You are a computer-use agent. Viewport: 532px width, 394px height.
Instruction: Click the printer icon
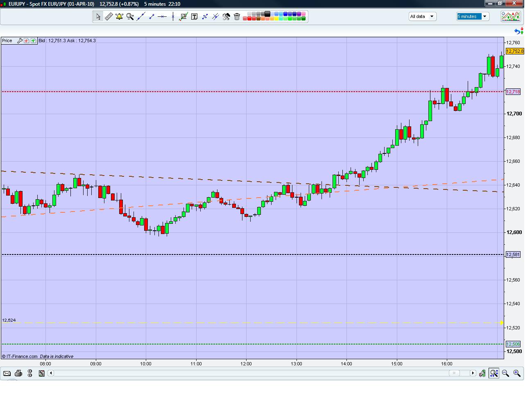coord(18,373)
